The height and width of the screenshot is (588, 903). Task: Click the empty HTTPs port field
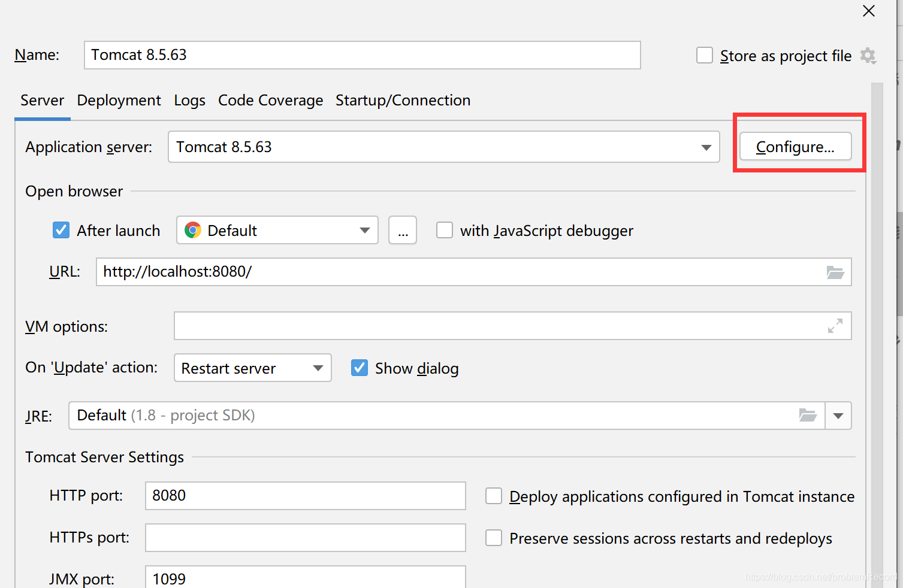pyautogui.click(x=306, y=538)
